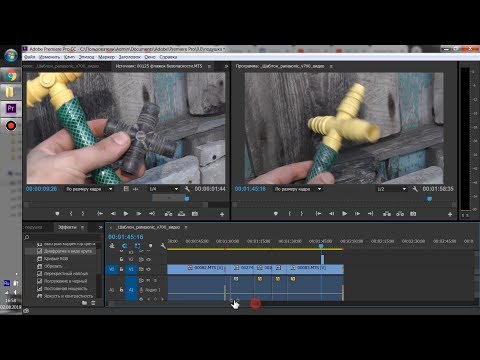Export frame from Source monitor

(x=195, y=214)
